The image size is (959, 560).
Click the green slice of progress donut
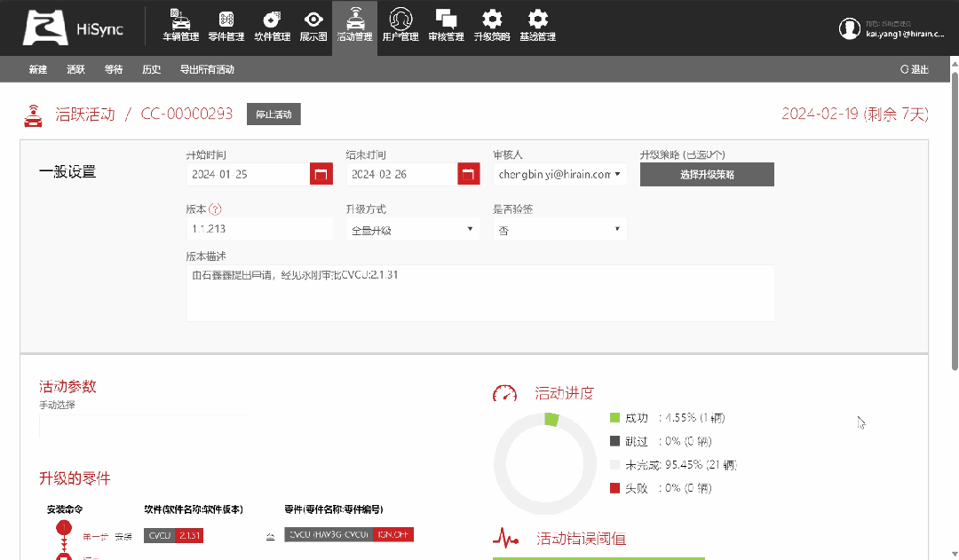tap(551, 420)
